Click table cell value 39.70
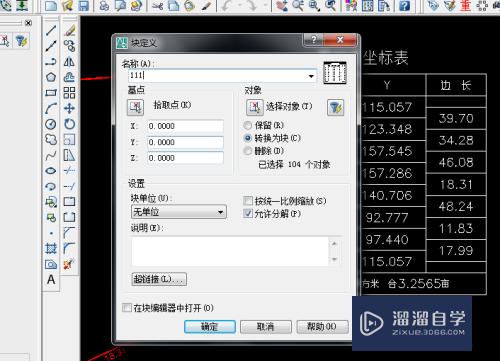The height and width of the screenshot is (361, 500). click(x=456, y=118)
